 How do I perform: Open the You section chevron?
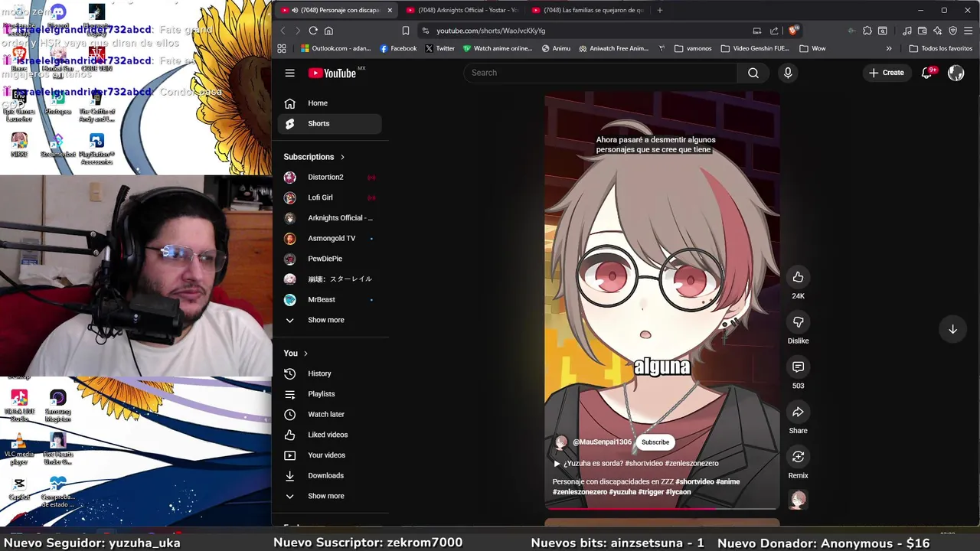(x=305, y=354)
